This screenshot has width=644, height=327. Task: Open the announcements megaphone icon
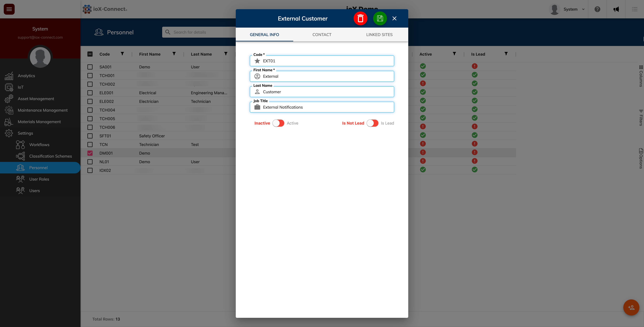tap(616, 9)
